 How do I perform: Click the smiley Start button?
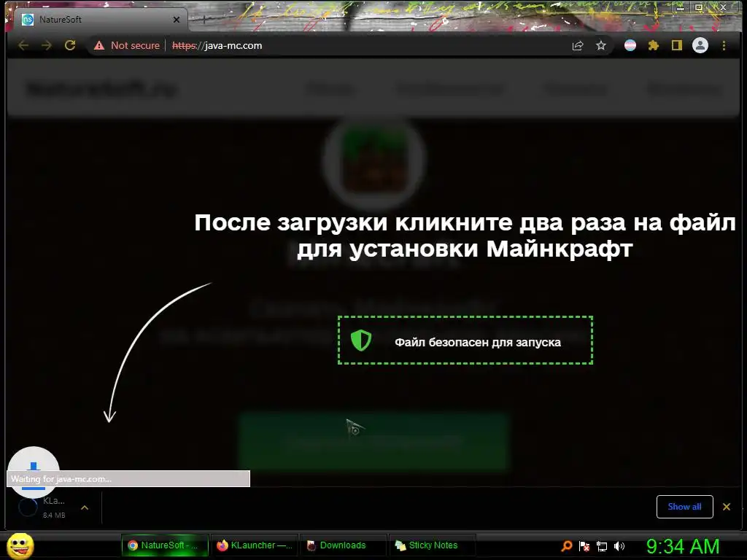pos(20,545)
